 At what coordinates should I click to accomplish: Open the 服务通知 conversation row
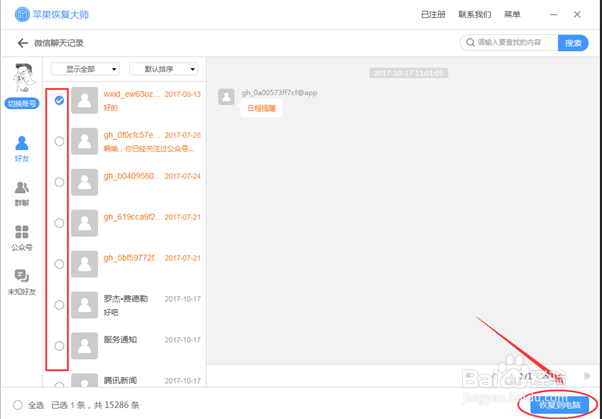point(125,346)
